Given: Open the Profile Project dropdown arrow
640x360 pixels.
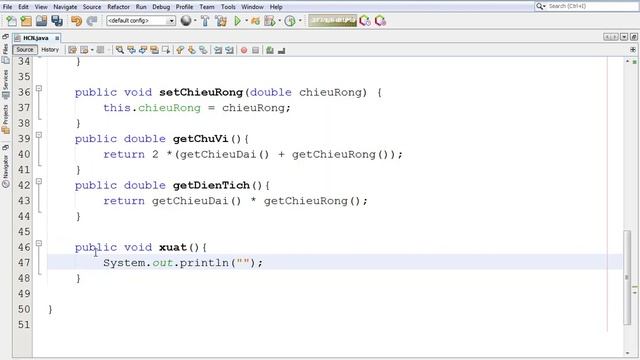Looking at the screenshot, I should click(x=280, y=21).
